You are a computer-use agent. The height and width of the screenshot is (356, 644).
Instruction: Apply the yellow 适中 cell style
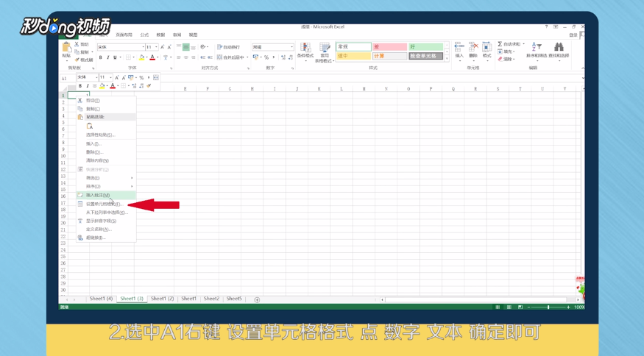353,56
